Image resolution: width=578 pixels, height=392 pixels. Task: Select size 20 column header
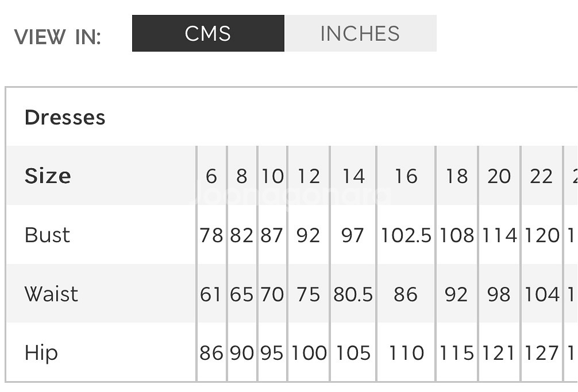(x=499, y=176)
